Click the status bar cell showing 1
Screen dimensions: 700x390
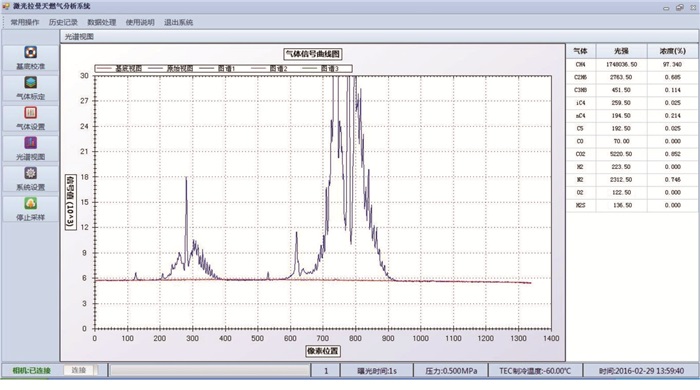[x=326, y=371]
